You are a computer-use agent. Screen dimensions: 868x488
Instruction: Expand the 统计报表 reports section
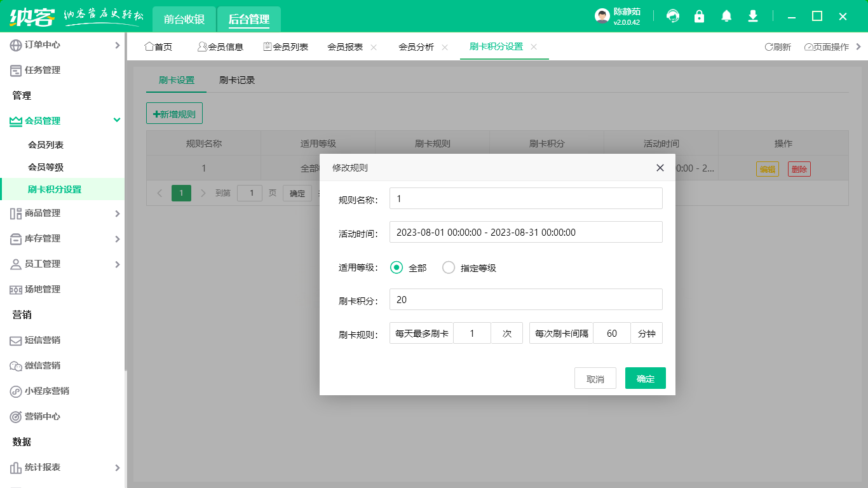(116, 467)
